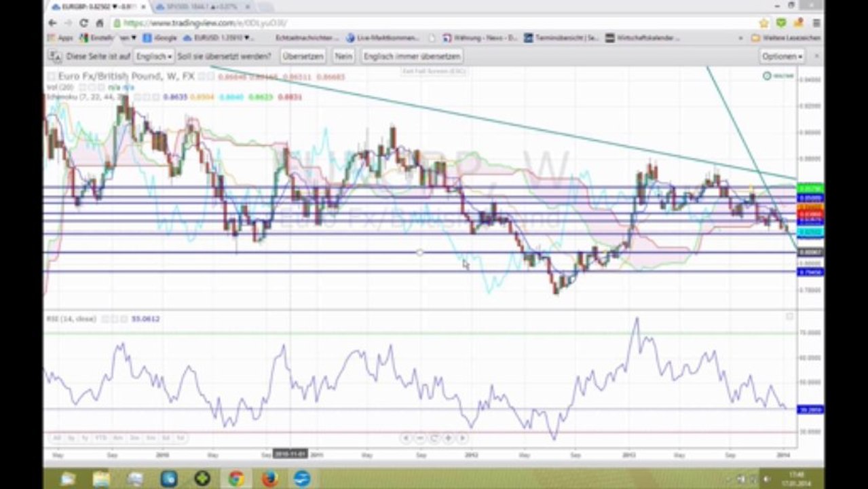868x489 pixels.
Task: Select the YTD time range button
Action: [100, 438]
